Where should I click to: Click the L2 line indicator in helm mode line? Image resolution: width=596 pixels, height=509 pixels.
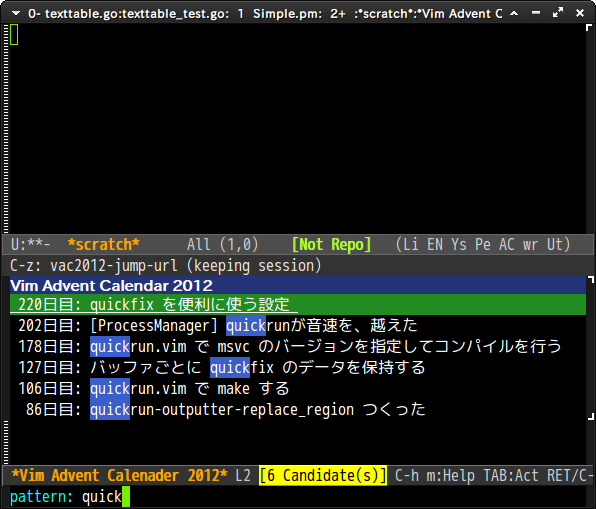pyautogui.click(x=243, y=476)
